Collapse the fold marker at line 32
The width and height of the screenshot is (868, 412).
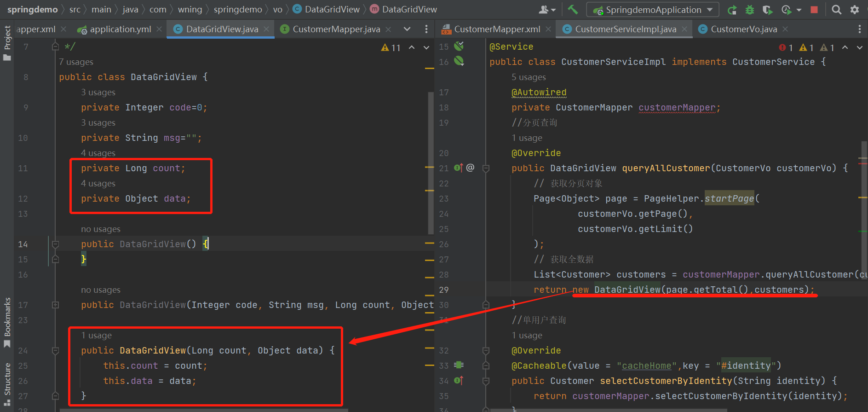click(x=486, y=350)
